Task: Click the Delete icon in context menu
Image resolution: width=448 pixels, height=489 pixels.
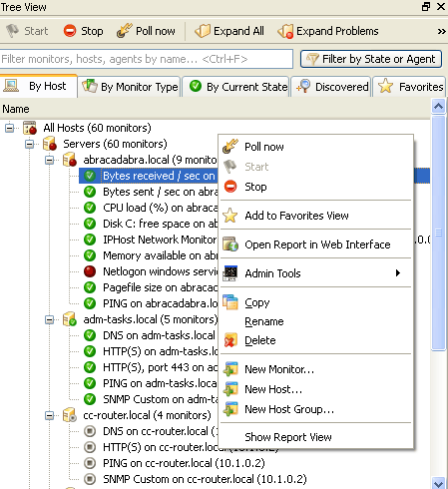Action: tap(230, 340)
